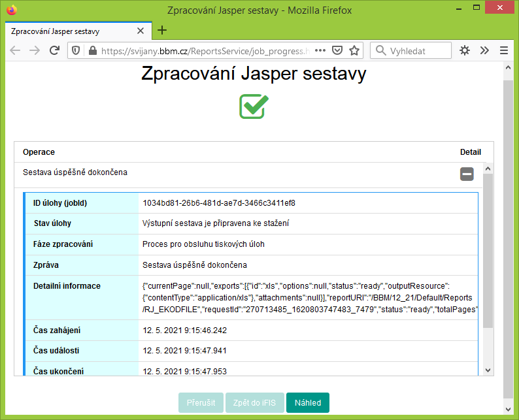
Task: Click the Náhled button
Action: 308,402
